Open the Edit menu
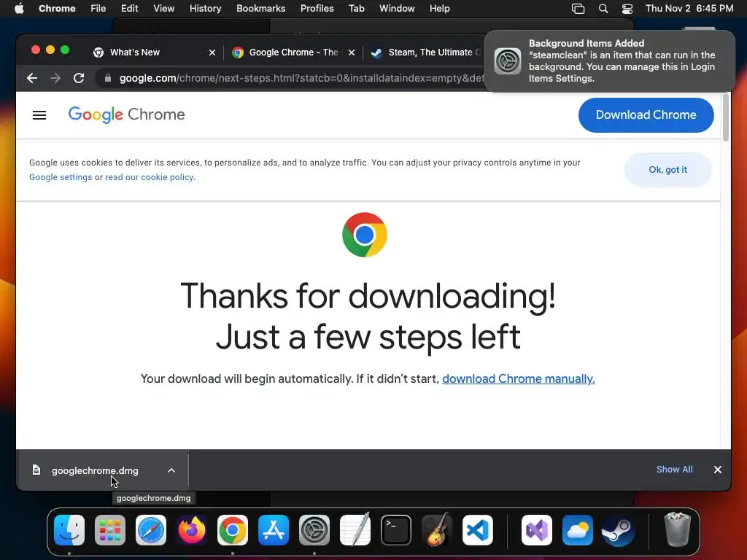747x560 pixels. click(x=129, y=9)
